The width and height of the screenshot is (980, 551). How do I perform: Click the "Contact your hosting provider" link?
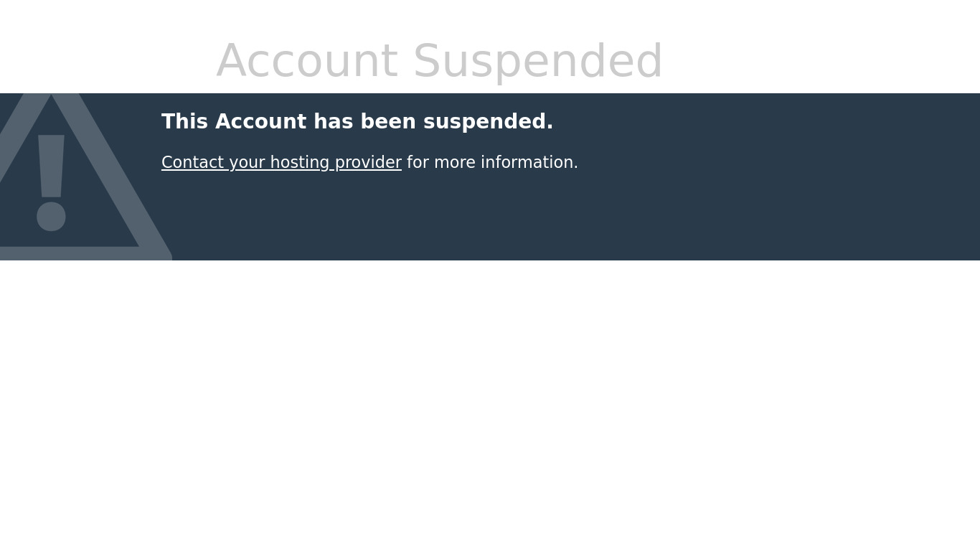281,163
